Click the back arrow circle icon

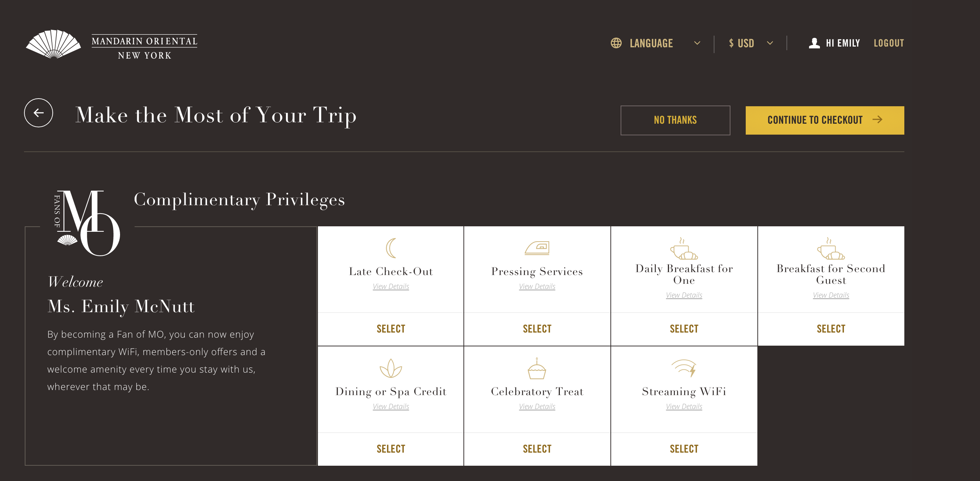point(39,113)
